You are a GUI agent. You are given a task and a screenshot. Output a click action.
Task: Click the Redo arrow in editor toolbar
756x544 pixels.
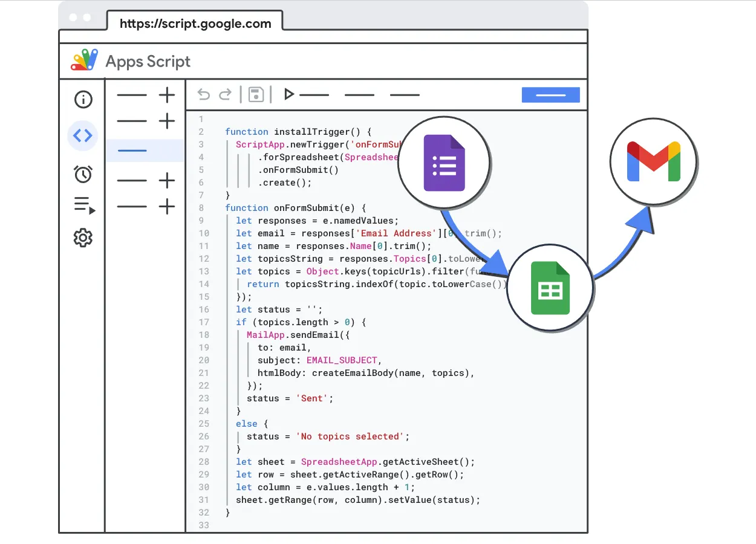coord(225,94)
